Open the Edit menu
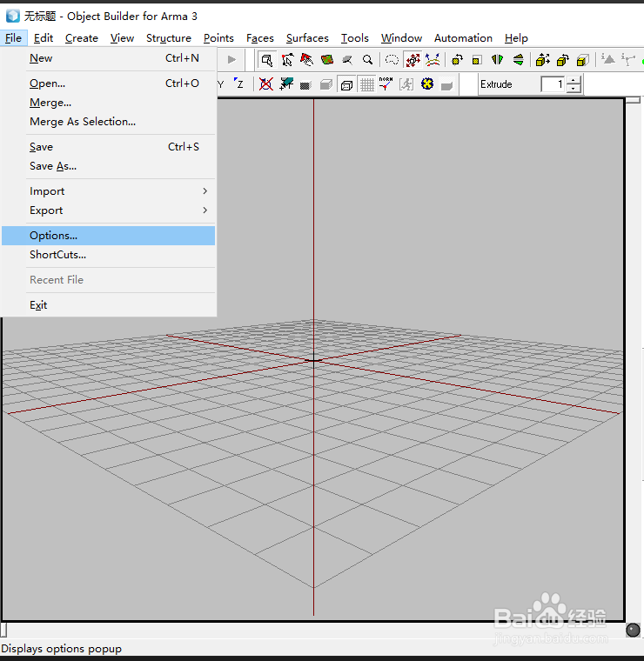644x661 pixels. (x=44, y=38)
